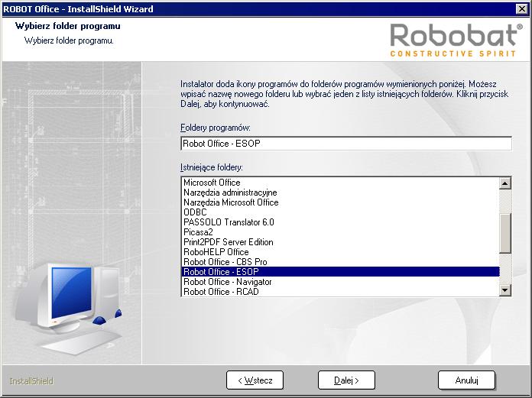Click highlighted Robot Office - ESOP row
Image resolution: width=532 pixels, height=398 pixels.
[341, 272]
